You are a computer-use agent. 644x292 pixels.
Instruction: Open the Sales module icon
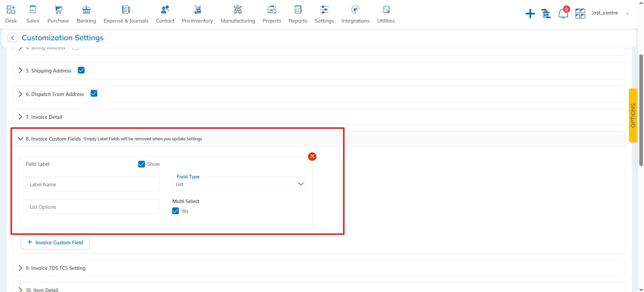[x=33, y=10]
